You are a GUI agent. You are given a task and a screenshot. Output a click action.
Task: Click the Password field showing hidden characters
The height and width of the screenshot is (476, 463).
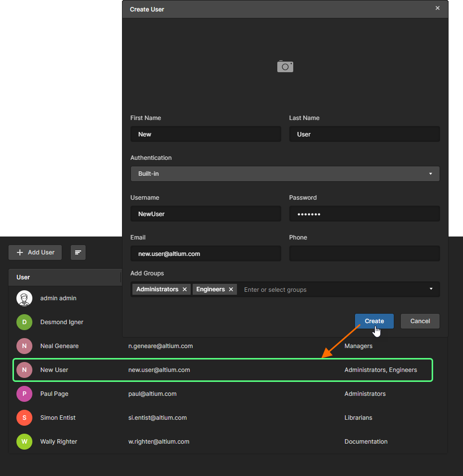364,214
